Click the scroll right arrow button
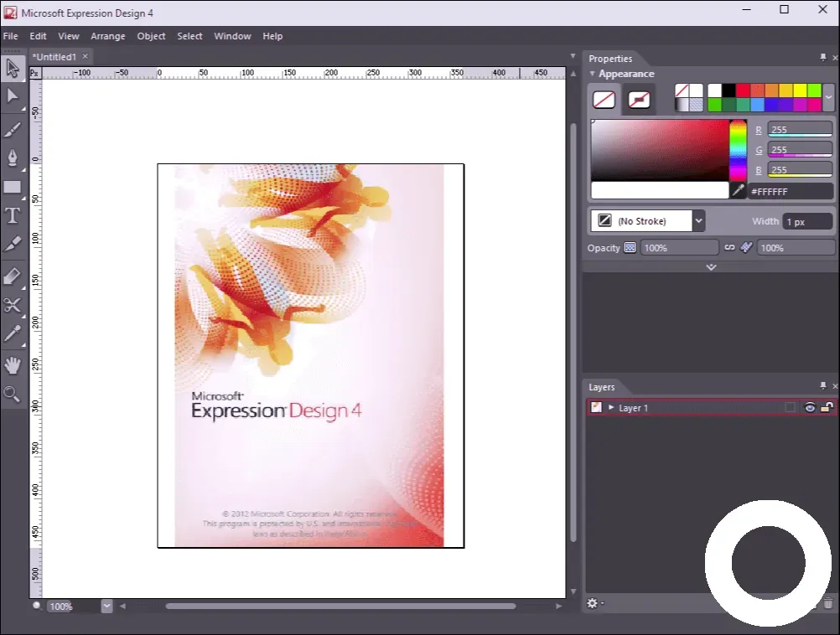840x635 pixels. click(x=559, y=606)
